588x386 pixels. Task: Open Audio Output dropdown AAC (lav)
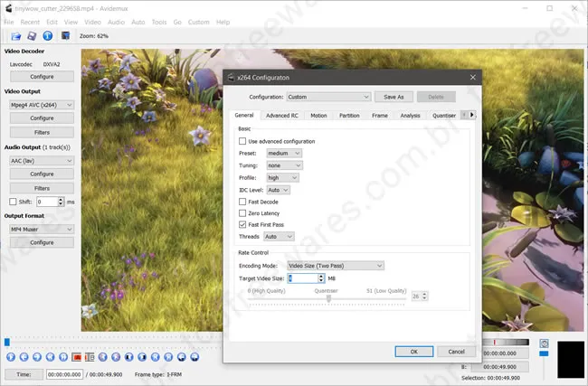pos(42,161)
